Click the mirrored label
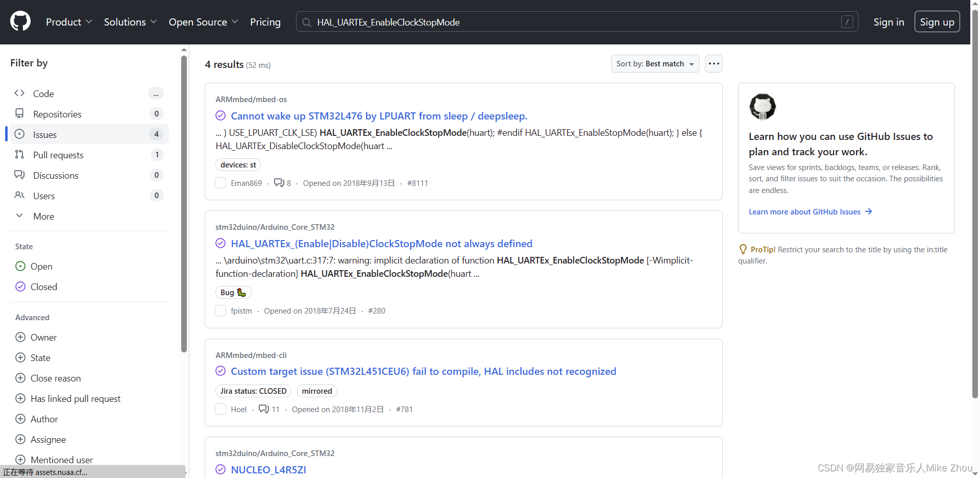 pyautogui.click(x=317, y=391)
